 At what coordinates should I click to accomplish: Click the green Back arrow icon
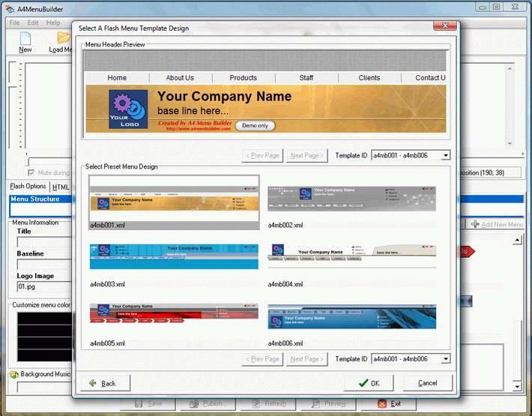(93, 383)
